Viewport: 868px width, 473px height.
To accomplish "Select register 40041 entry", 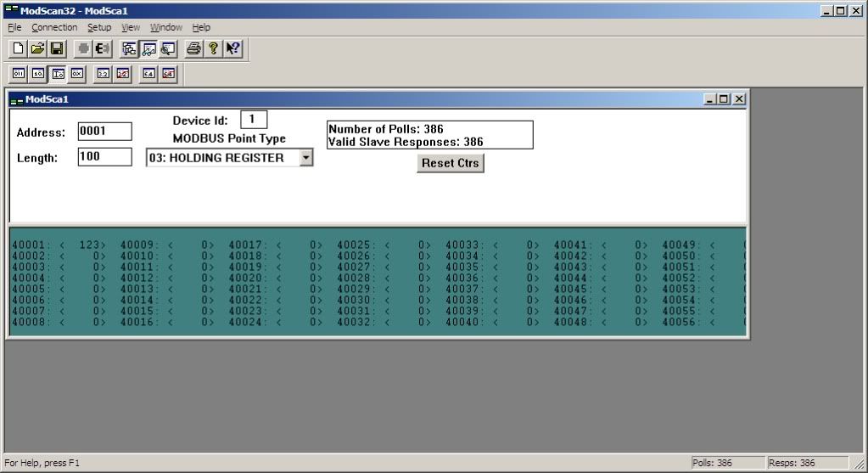I will 601,245.
